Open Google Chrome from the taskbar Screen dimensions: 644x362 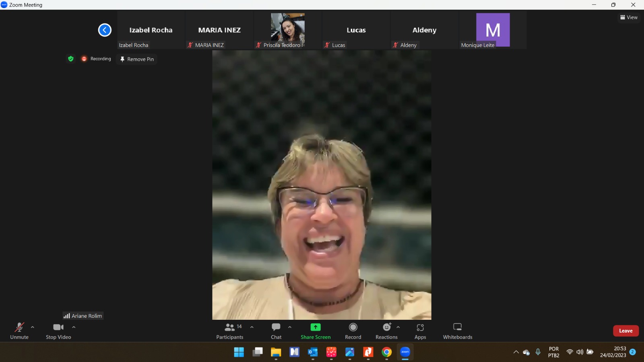click(x=386, y=352)
